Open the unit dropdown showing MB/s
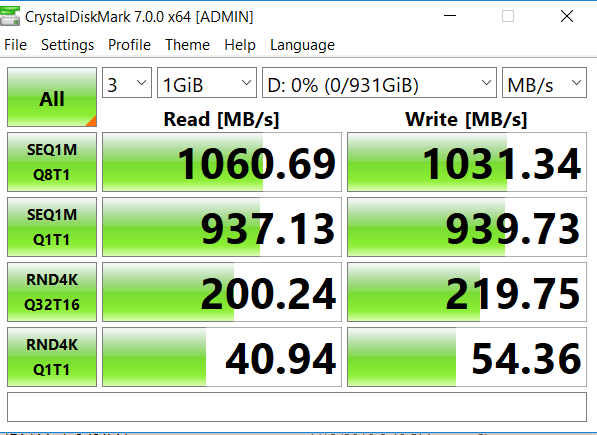This screenshot has height=435, width=597. [x=544, y=83]
